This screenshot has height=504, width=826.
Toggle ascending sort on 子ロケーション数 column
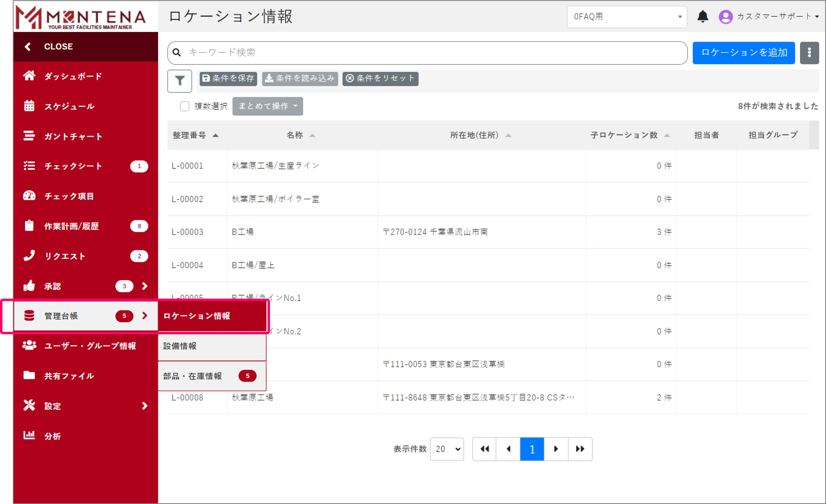[x=667, y=135]
